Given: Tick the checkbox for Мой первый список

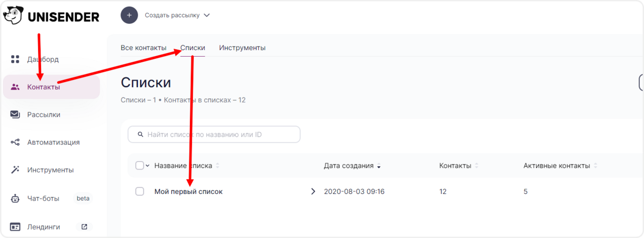Looking at the screenshot, I should point(140,191).
